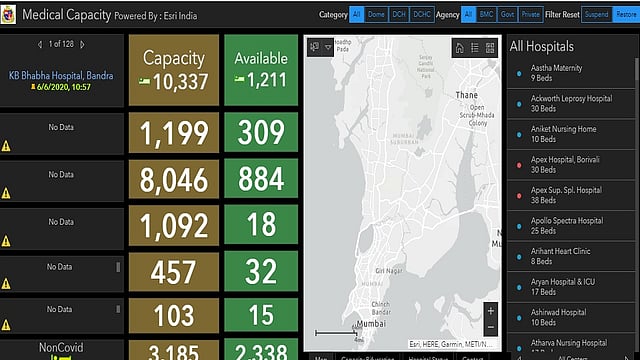
Task: Toggle the Dome category filter
Action: point(376,15)
